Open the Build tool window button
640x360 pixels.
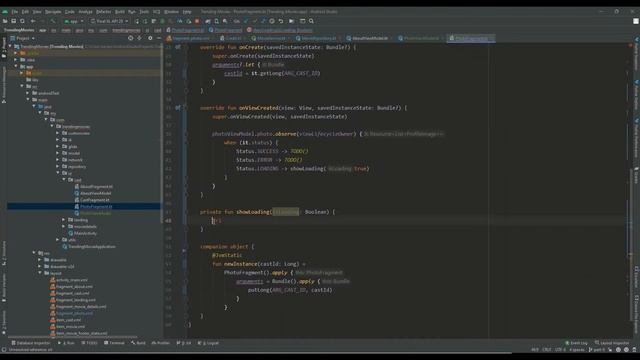point(138,343)
